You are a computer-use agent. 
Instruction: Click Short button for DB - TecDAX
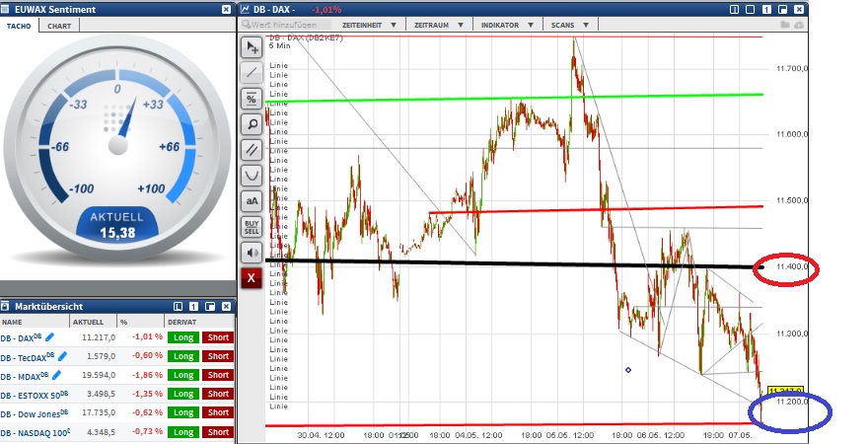pyautogui.click(x=218, y=356)
